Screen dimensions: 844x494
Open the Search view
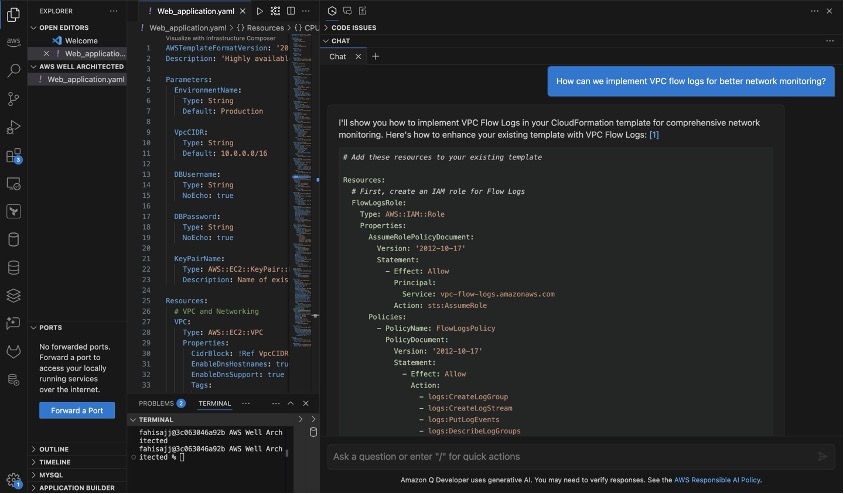click(x=13, y=70)
